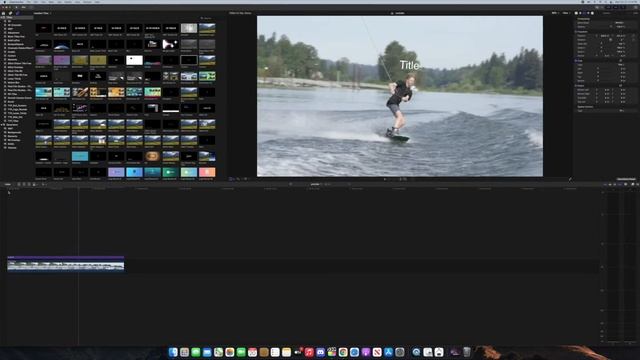
Task: Adjust the Crop Left slider
Action: point(598,69)
